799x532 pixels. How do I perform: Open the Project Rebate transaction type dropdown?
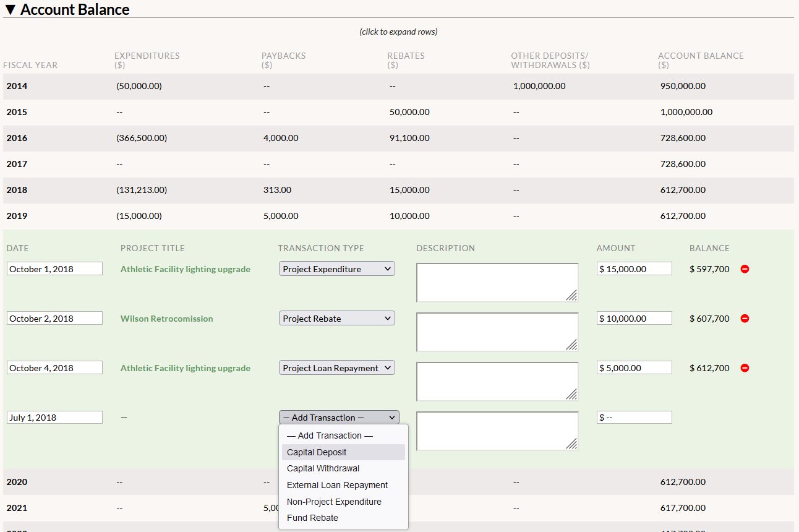coord(337,319)
